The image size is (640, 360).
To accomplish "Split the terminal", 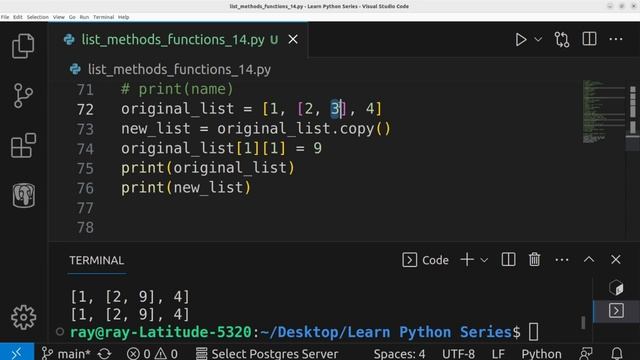I will tap(508, 260).
